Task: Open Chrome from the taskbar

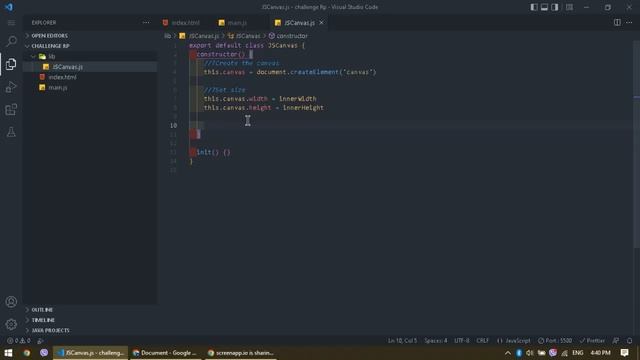Action: coord(27,353)
